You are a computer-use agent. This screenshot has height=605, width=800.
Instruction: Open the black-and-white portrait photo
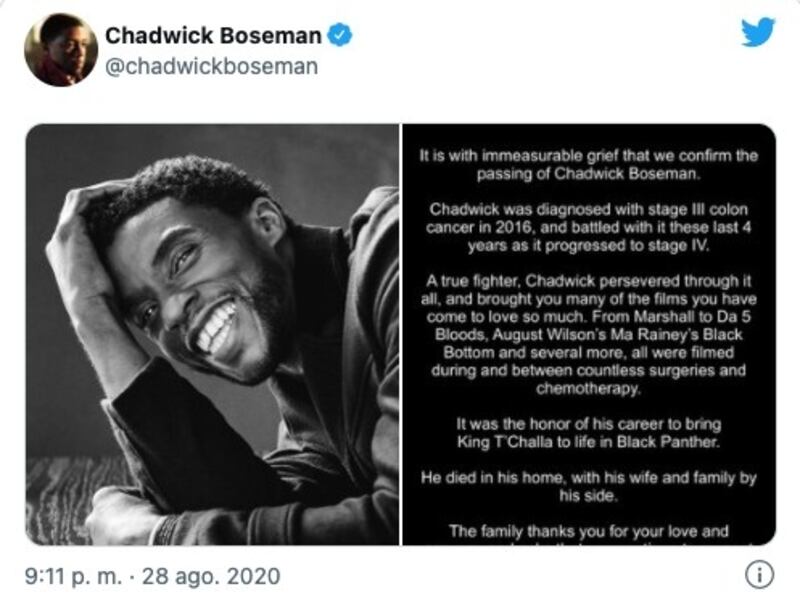(212, 335)
